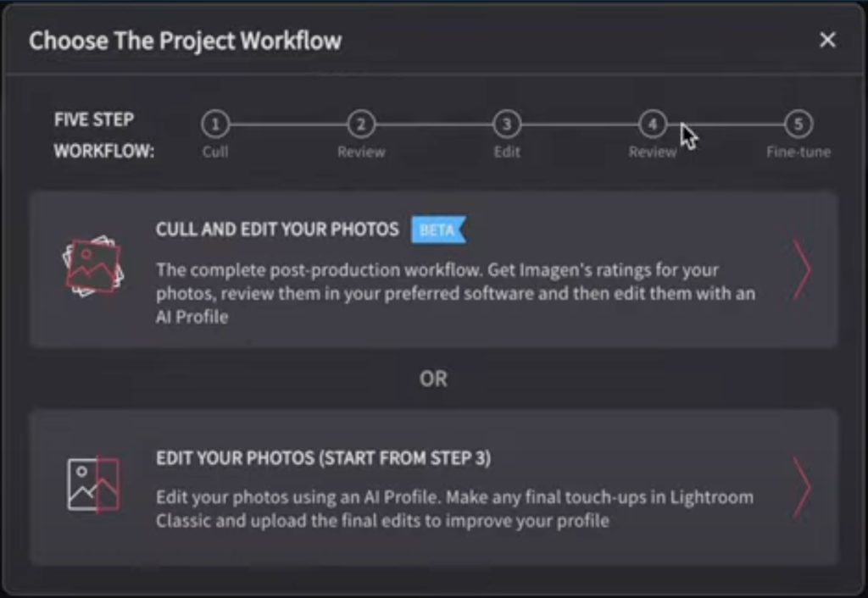The image size is (868, 598).
Task: Click the Edit step label
Action: pyautogui.click(x=507, y=152)
